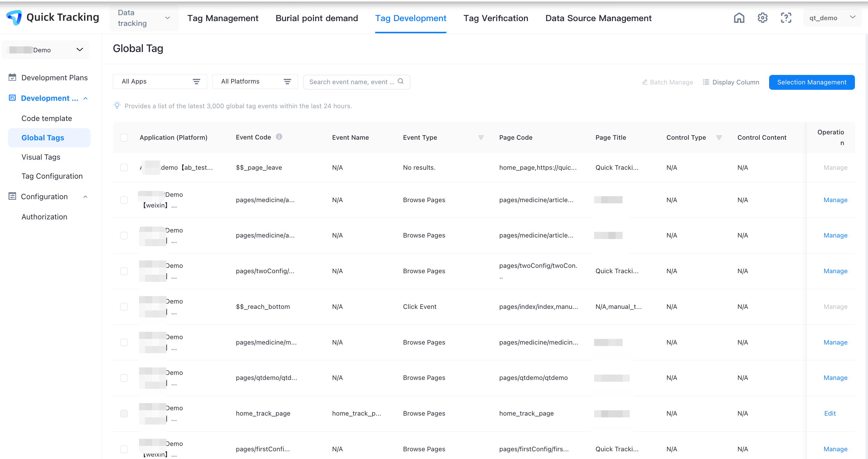Image resolution: width=868 pixels, height=459 pixels.
Task: Click the home icon in the top bar
Action: (x=739, y=18)
